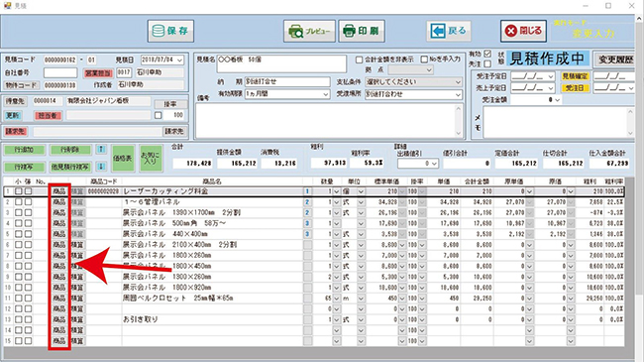This screenshot has width=644, height=362.
Task: Click the 納期 input field
Action: click(287, 82)
